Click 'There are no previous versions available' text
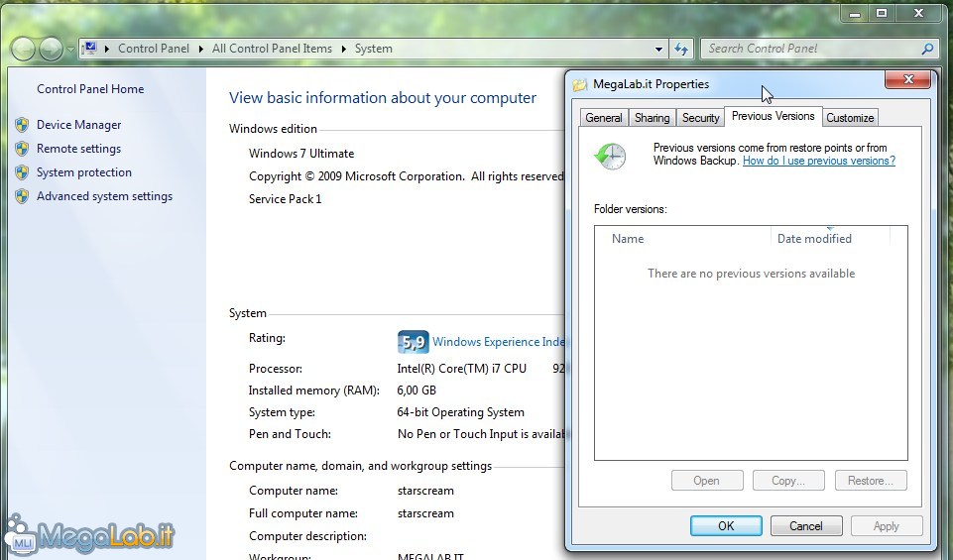 pos(752,274)
